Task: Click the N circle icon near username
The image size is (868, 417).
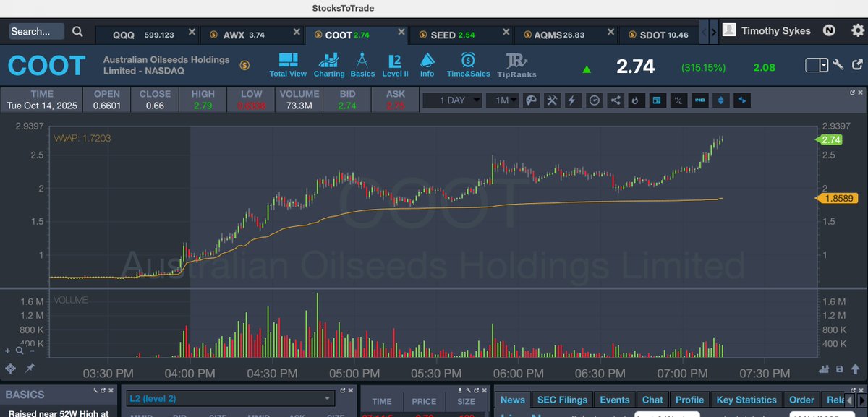Action: [829, 31]
